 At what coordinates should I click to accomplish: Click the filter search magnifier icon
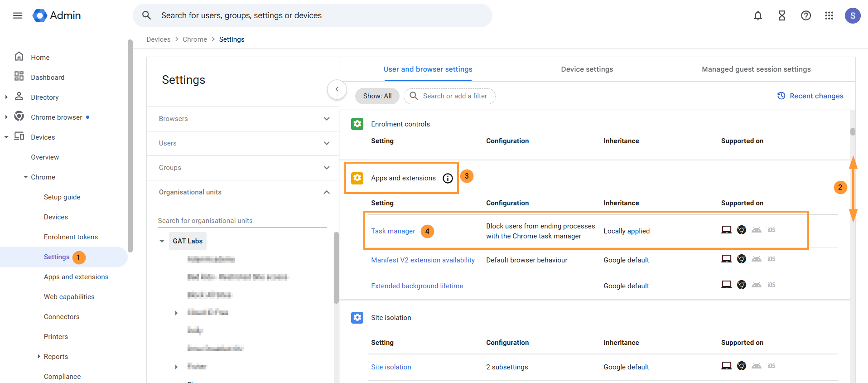[414, 96]
